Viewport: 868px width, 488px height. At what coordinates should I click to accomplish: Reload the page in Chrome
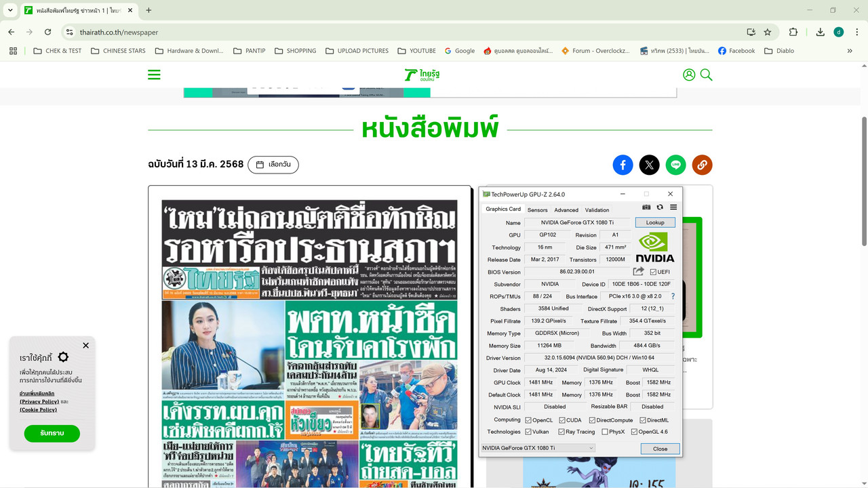tap(47, 32)
